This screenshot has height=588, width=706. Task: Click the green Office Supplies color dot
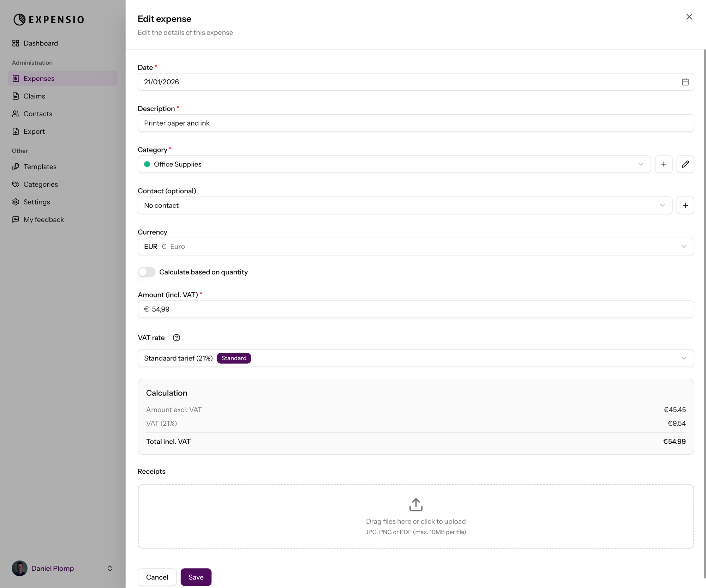click(x=147, y=164)
